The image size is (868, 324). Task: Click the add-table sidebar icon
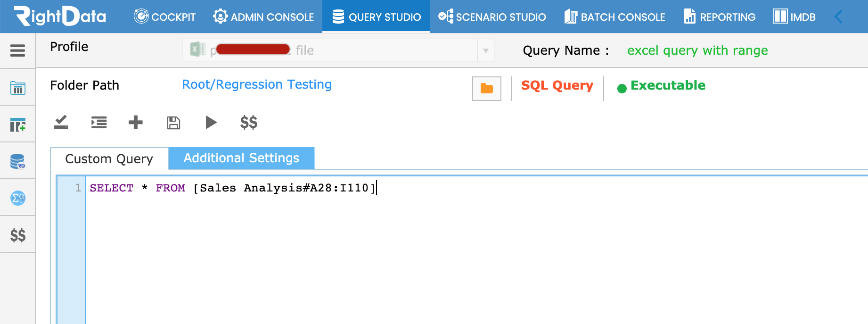[x=17, y=125]
